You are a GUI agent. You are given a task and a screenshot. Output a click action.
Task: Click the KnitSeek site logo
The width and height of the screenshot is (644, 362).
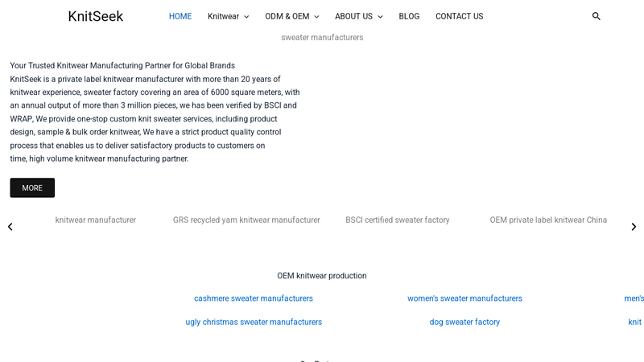[x=96, y=16]
